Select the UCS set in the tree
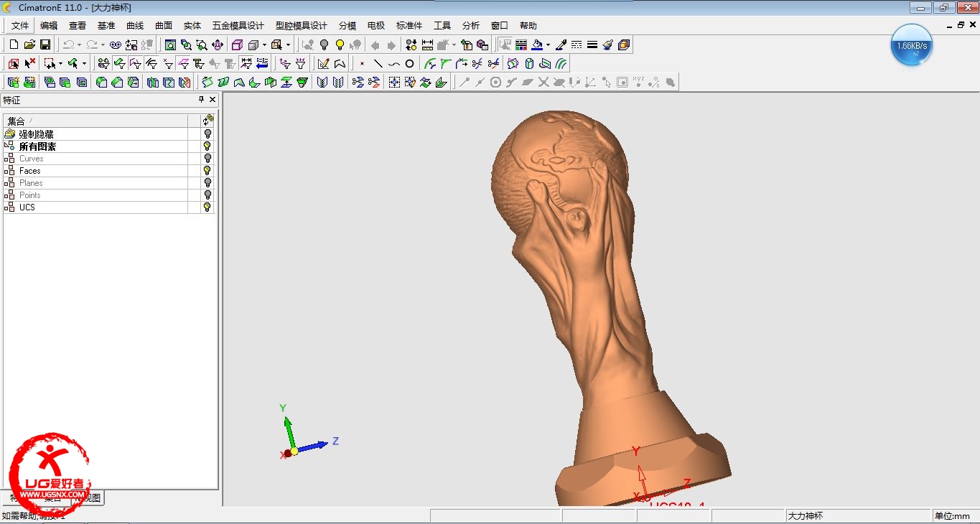The width and height of the screenshot is (980, 524). [x=27, y=207]
